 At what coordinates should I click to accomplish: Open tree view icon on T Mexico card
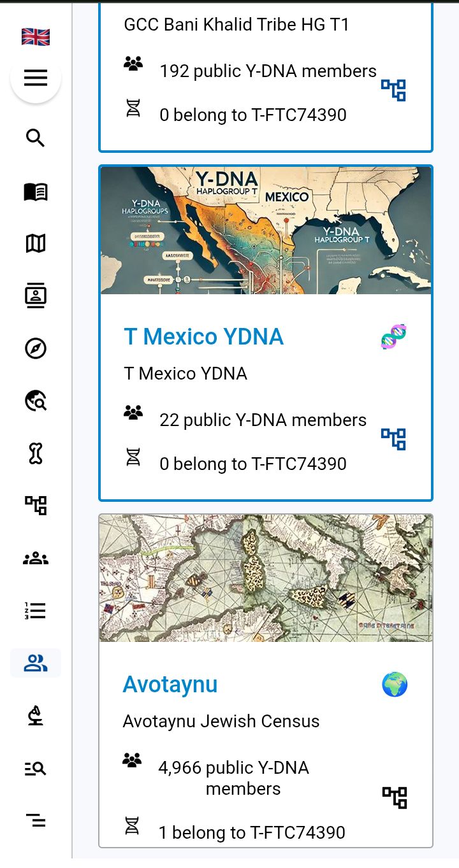click(393, 439)
